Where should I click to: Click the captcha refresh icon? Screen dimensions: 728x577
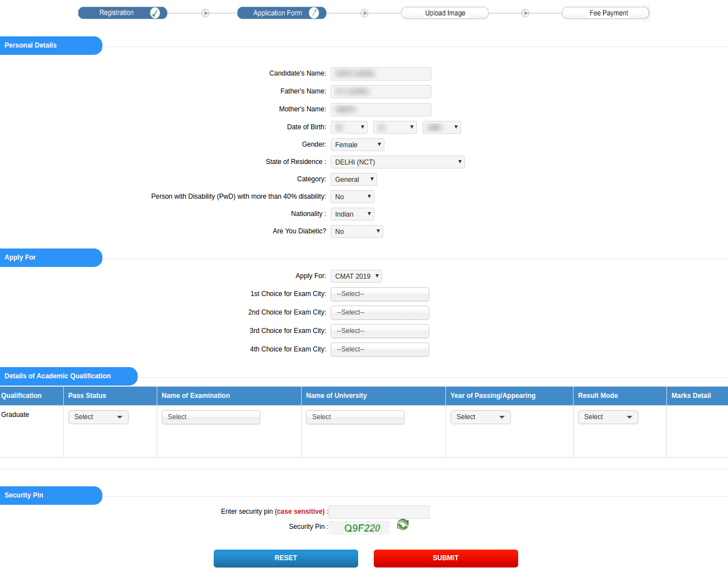click(x=402, y=525)
